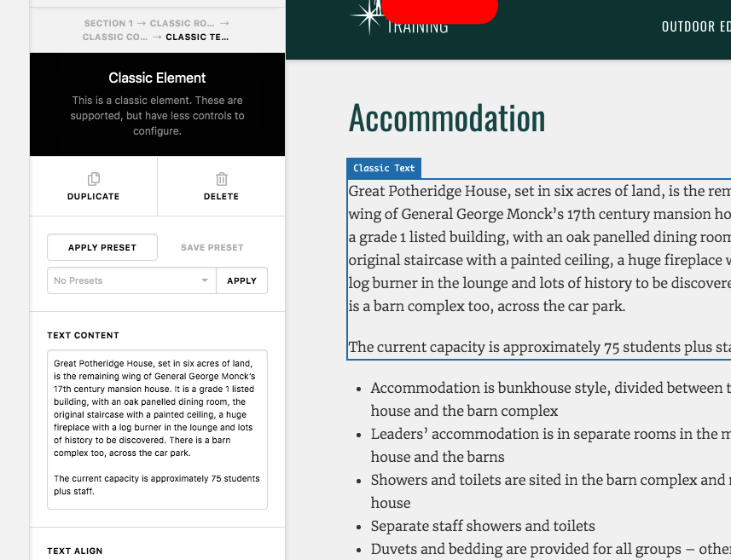Select Section 1 in the breadcrumb

[108, 23]
